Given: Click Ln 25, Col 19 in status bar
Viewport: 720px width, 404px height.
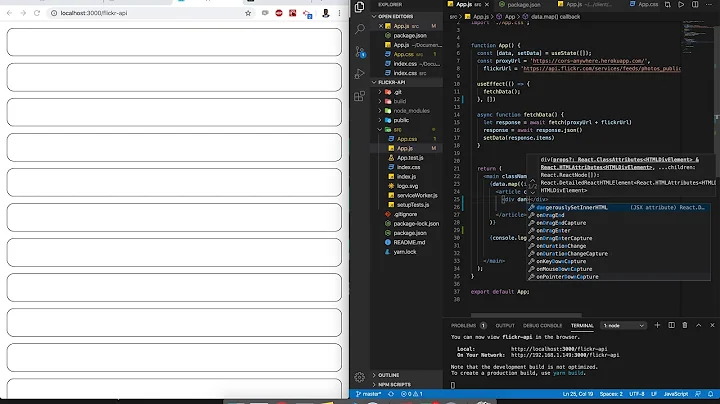Looking at the screenshot, I should [x=578, y=394].
